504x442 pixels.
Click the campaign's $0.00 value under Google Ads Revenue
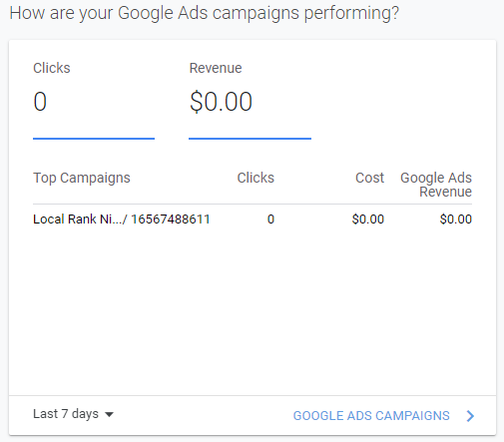coord(456,220)
